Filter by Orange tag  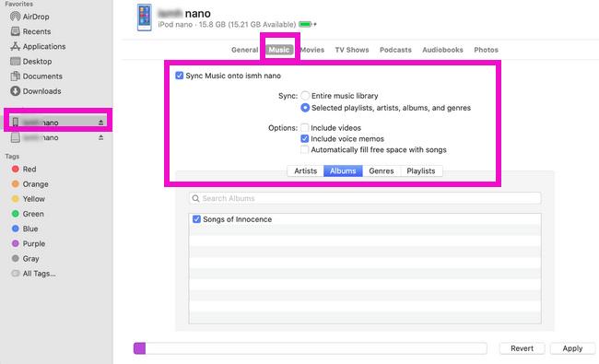pyautogui.click(x=29, y=183)
